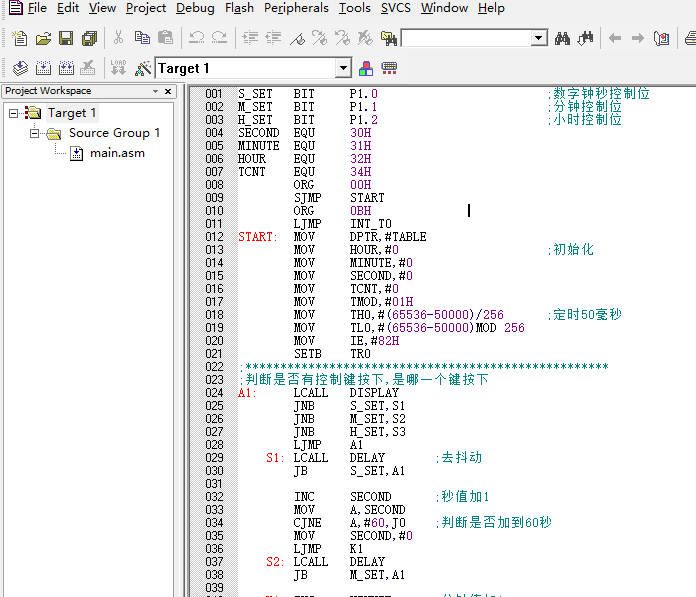696x597 pixels.
Task: Go to previous bookmark icon
Action: [x=343, y=38]
